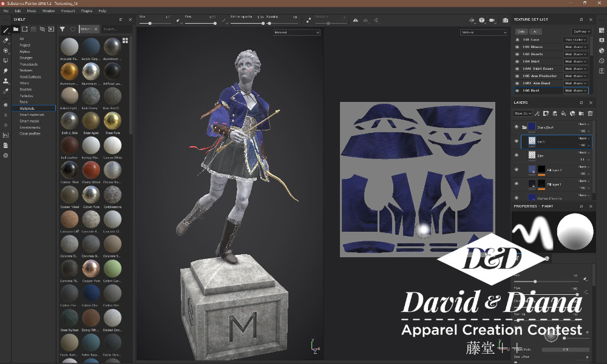The width and height of the screenshot is (607, 364).
Task: Open shader dropdown for 01 Face
Action: coord(575,40)
